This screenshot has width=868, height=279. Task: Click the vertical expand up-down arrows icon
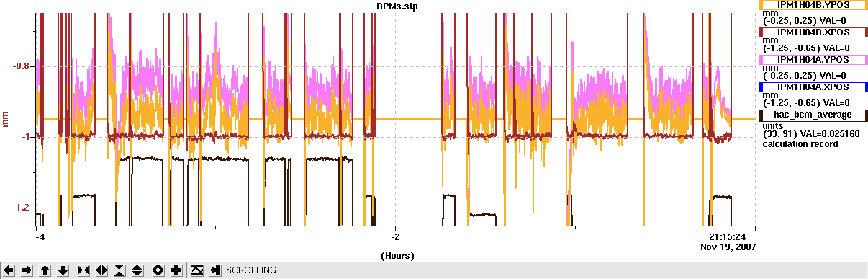tap(137, 270)
